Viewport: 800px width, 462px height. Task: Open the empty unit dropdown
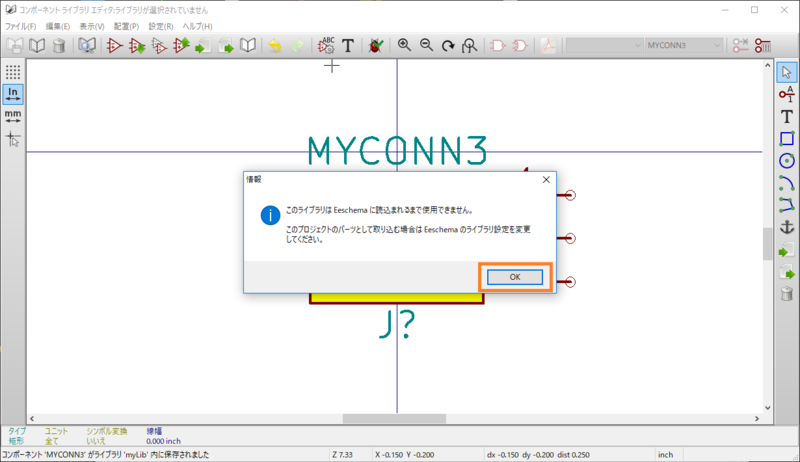pos(604,45)
